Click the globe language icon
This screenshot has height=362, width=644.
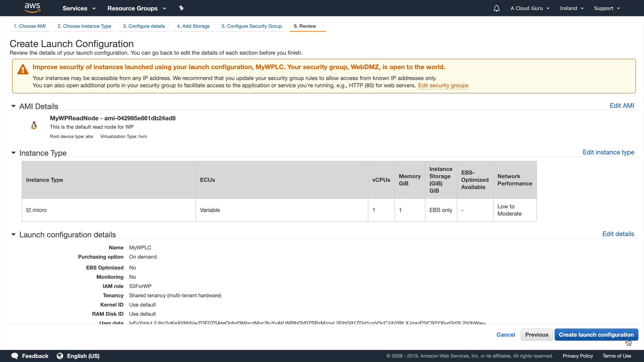(60, 356)
